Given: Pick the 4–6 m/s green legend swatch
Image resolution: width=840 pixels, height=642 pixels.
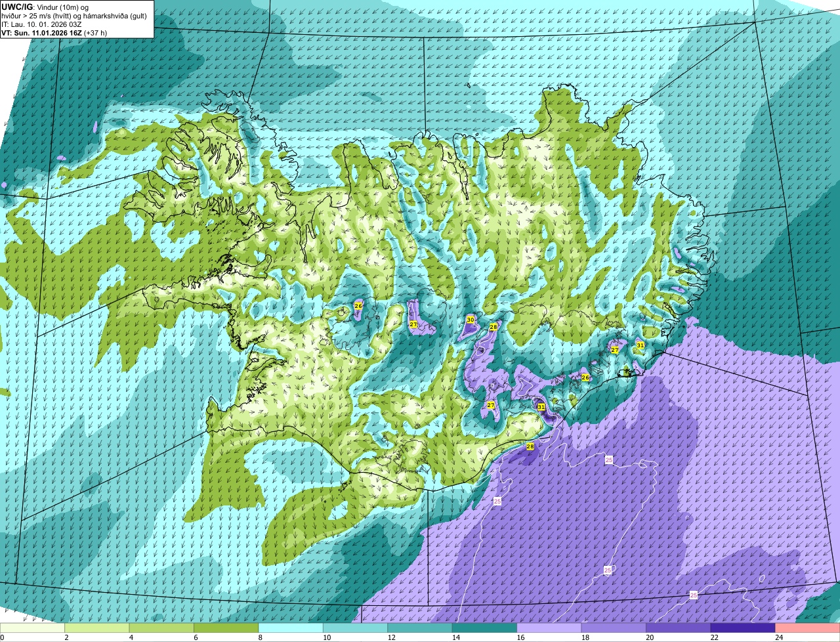Looking at the screenshot, I should pos(161,628).
